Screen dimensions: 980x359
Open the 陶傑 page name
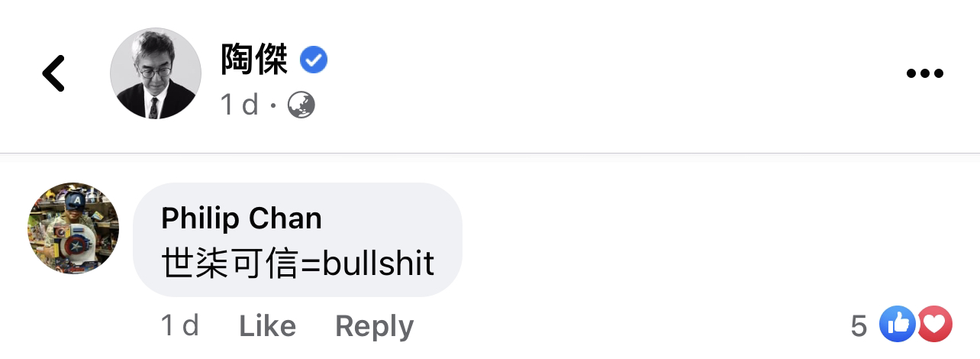254,60
